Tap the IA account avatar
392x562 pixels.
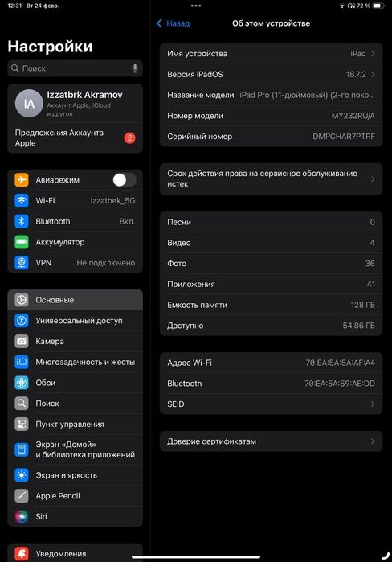[x=29, y=104]
